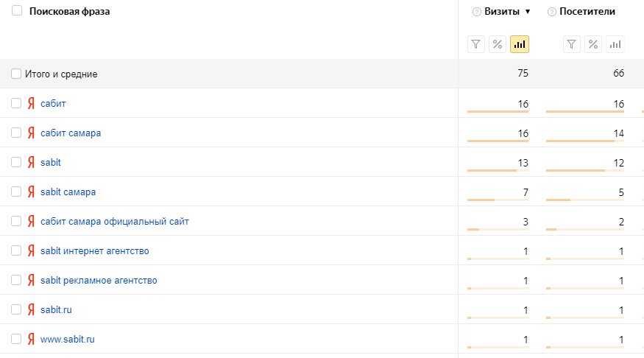The width and height of the screenshot is (644, 358).
Task: Select the checkbox for сабит самара row
Action: 16,133
